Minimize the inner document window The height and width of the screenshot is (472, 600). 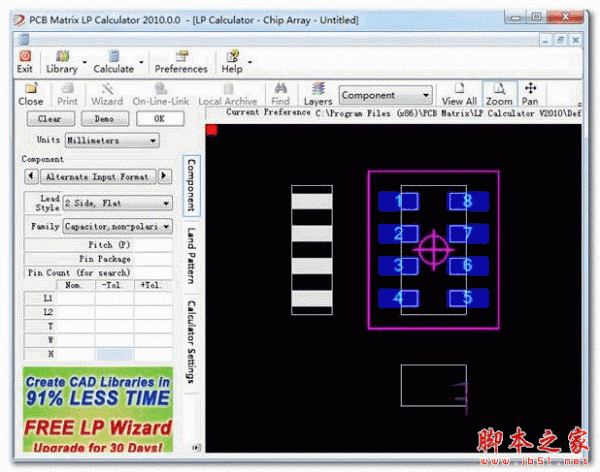coord(545,40)
